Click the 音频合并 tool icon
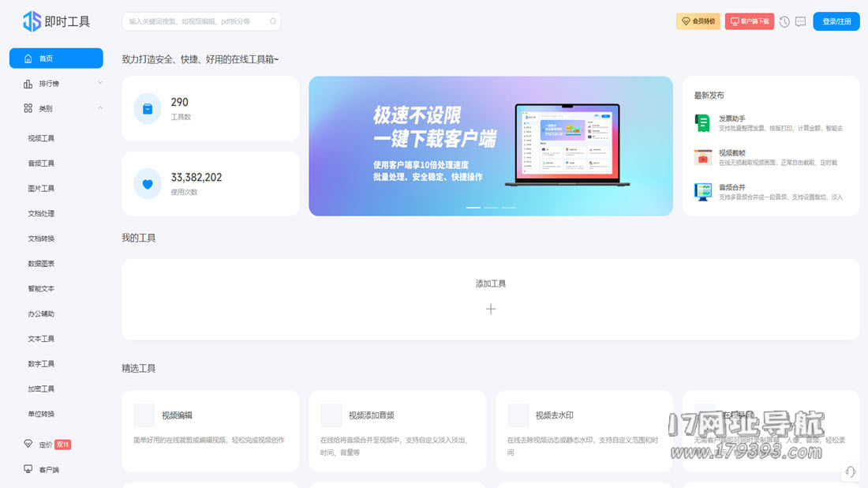The height and width of the screenshot is (488, 868). [x=702, y=192]
